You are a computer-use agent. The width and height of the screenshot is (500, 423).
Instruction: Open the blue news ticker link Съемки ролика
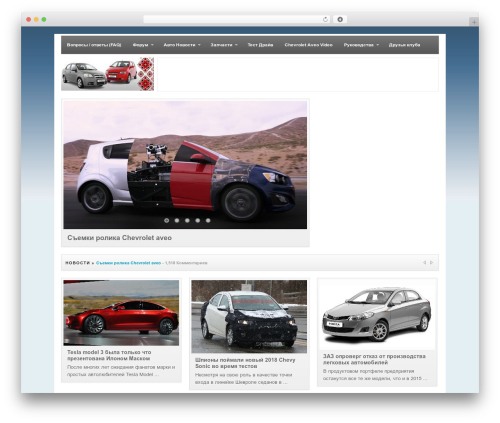coord(128,263)
